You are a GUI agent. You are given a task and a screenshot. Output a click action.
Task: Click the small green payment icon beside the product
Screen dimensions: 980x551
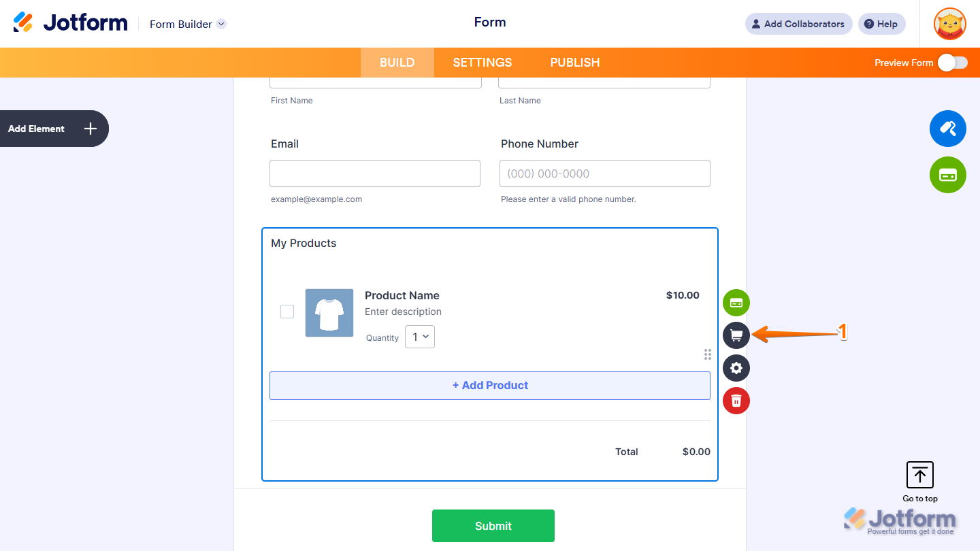(x=736, y=303)
